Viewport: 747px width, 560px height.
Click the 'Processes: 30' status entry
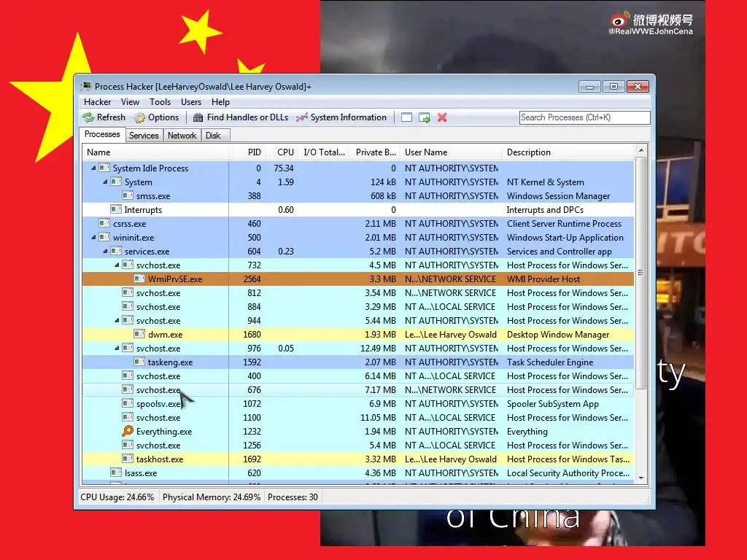click(x=293, y=497)
